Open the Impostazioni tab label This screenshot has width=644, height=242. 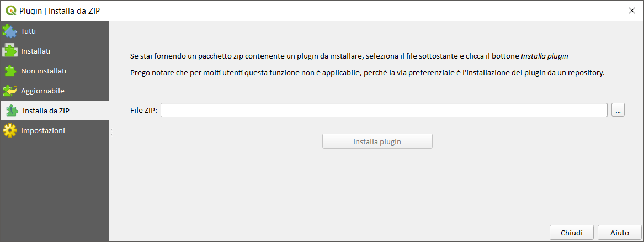[x=43, y=131]
